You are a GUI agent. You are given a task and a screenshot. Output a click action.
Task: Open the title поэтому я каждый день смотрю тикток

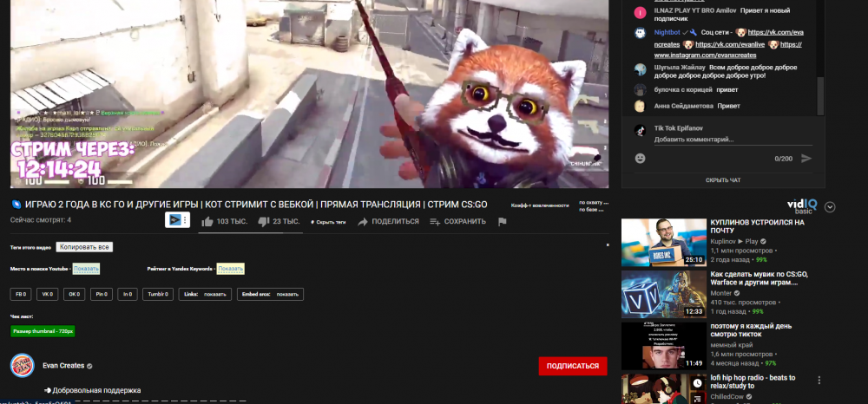tap(751, 330)
